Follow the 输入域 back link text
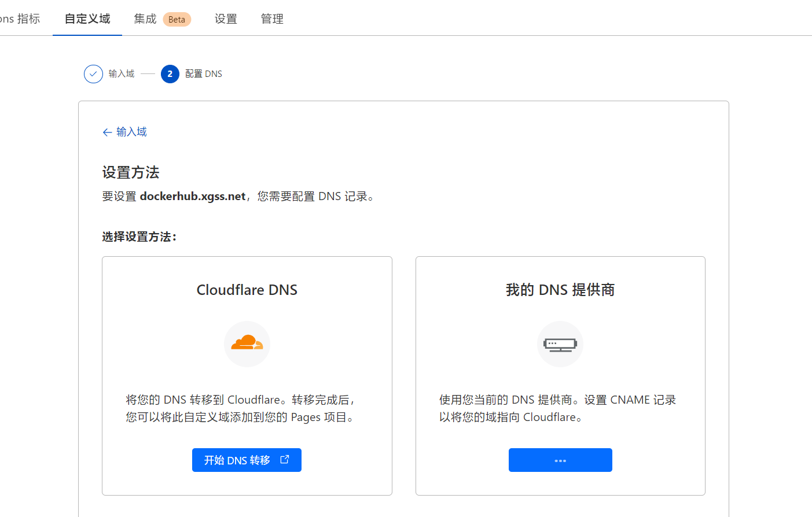 (131, 132)
